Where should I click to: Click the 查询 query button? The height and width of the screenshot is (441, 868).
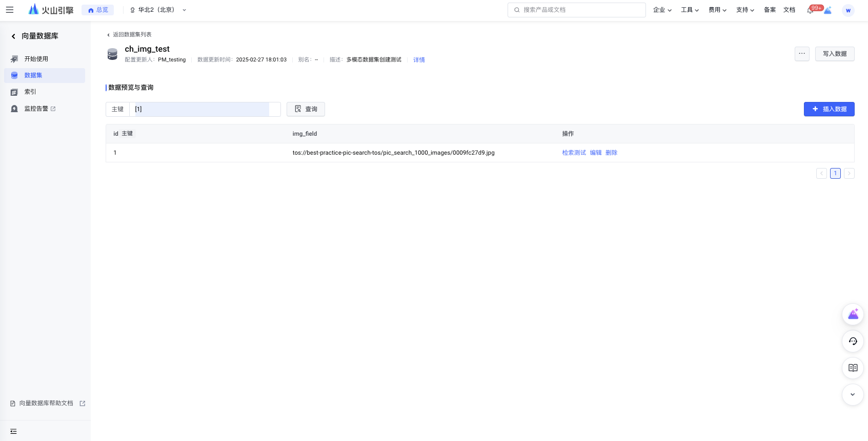point(306,109)
